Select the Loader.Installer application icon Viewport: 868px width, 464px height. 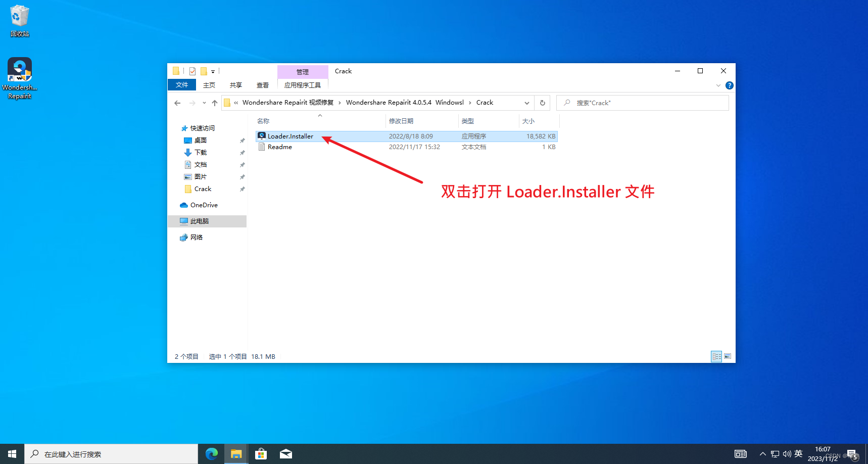coord(262,136)
